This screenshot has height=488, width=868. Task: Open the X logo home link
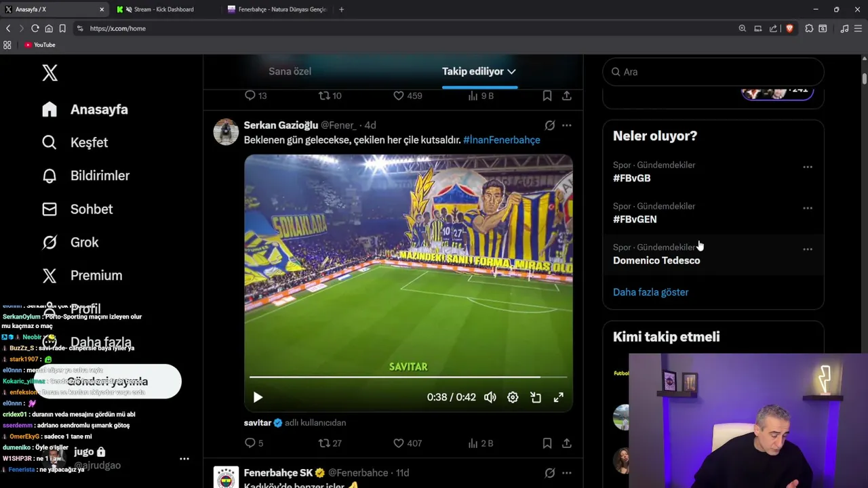coord(50,73)
